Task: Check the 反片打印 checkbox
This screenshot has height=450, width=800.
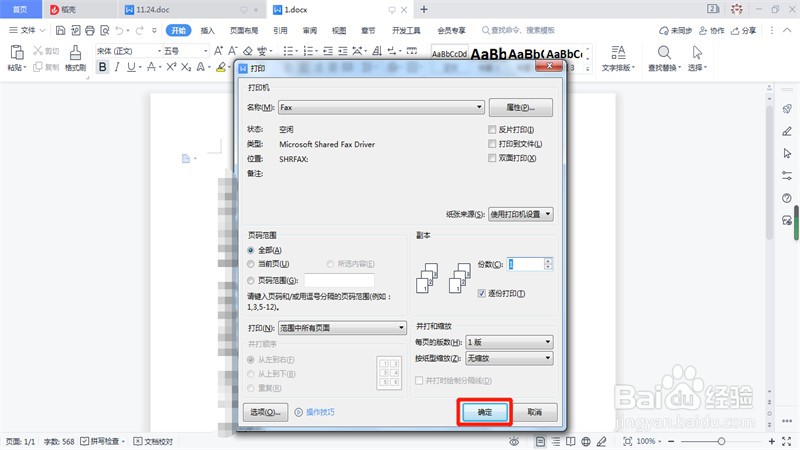Action: (x=492, y=130)
